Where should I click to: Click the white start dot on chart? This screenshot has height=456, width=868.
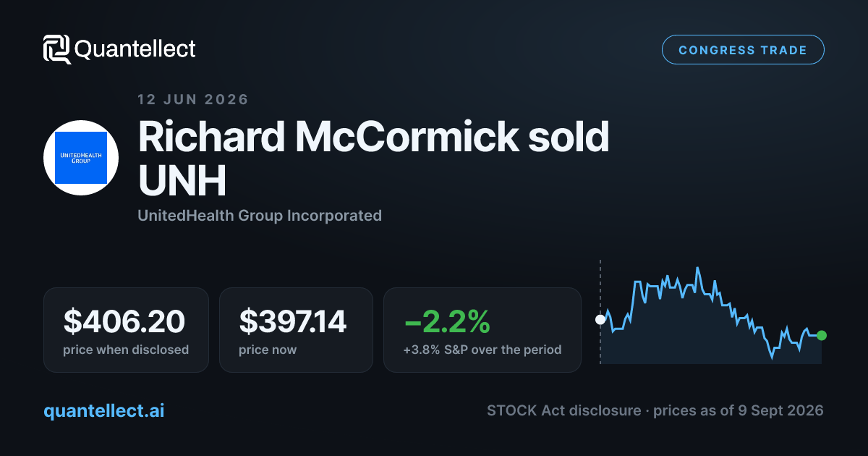coord(600,319)
